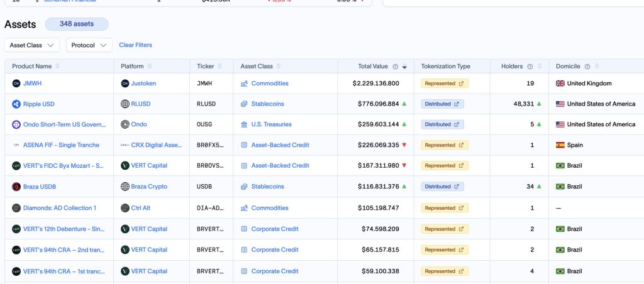This screenshot has height=284, width=644.
Task: Click Distributed badge in Braza USDB row
Action: click(x=442, y=187)
